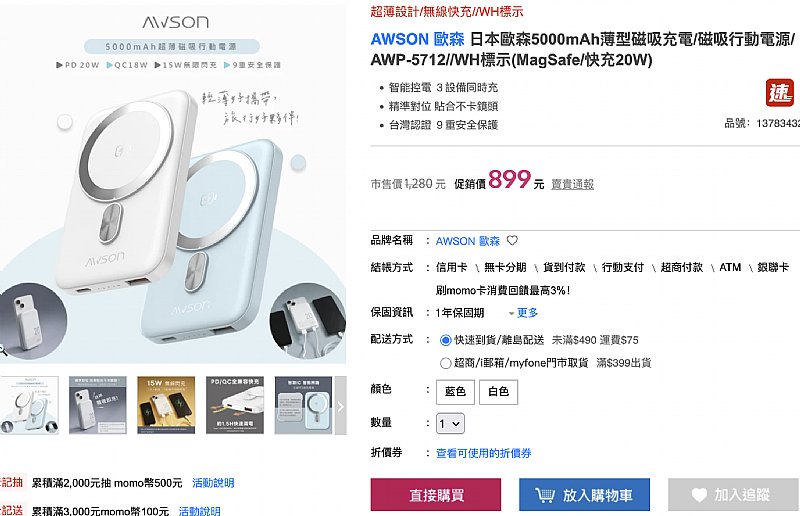
Task: Expand 更多 warranty information
Action: (x=523, y=312)
